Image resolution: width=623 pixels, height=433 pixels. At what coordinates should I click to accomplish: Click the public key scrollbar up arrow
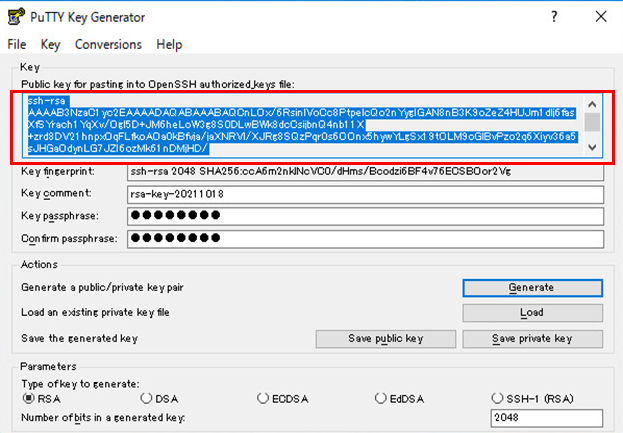592,104
